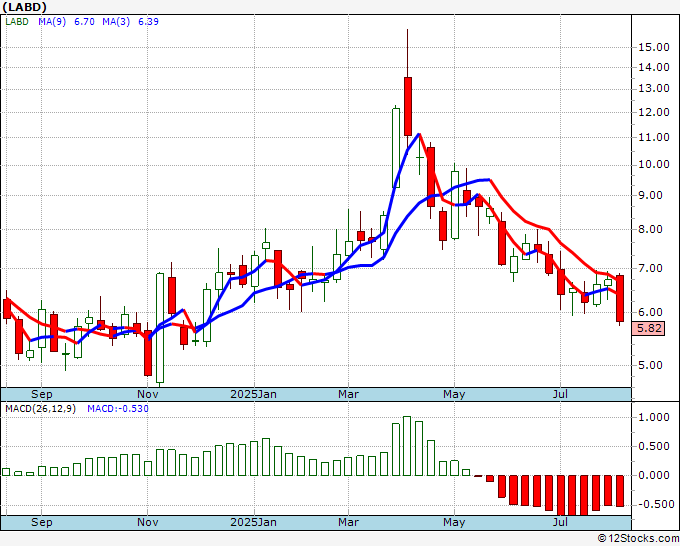Image resolution: width=680 pixels, height=546 pixels.
Task: Click the tall green candle before the peak
Action: point(396,147)
